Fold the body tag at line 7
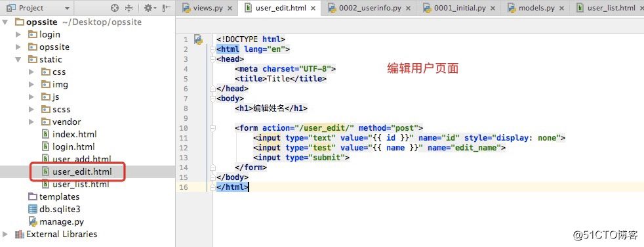Screen dimensions: 644x247 point(212,99)
